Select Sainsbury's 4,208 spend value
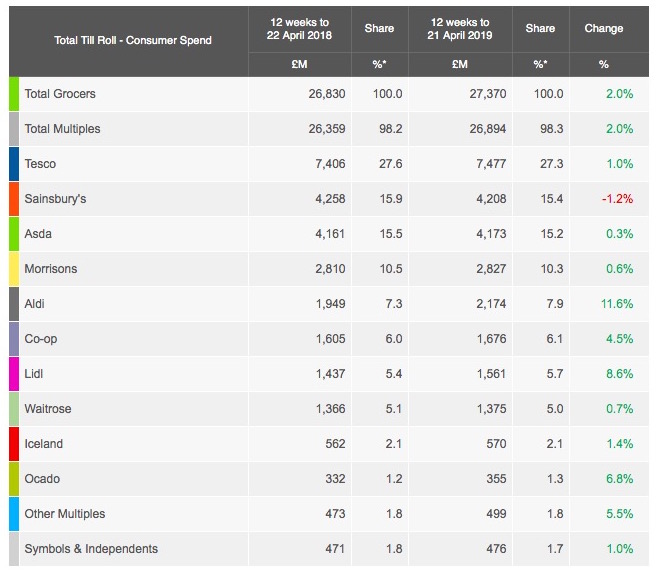Viewport: 661px width, 576px height. (491, 199)
